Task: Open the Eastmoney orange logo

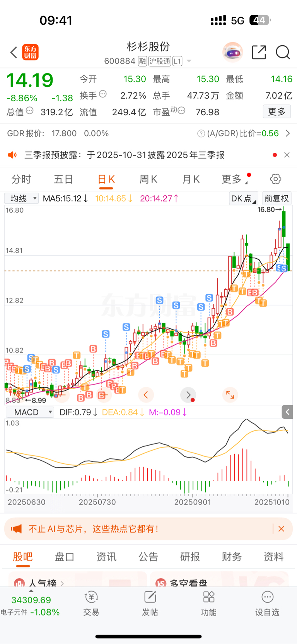Action: tap(31, 52)
